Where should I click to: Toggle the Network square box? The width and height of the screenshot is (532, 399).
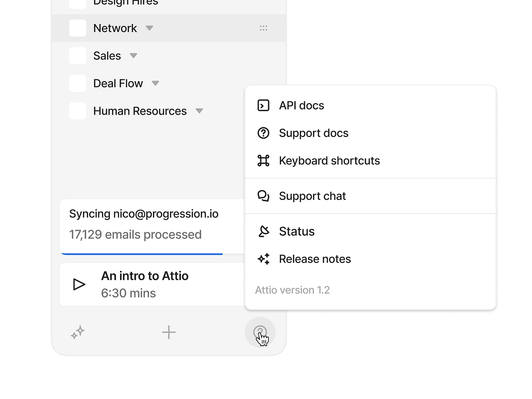click(x=78, y=28)
